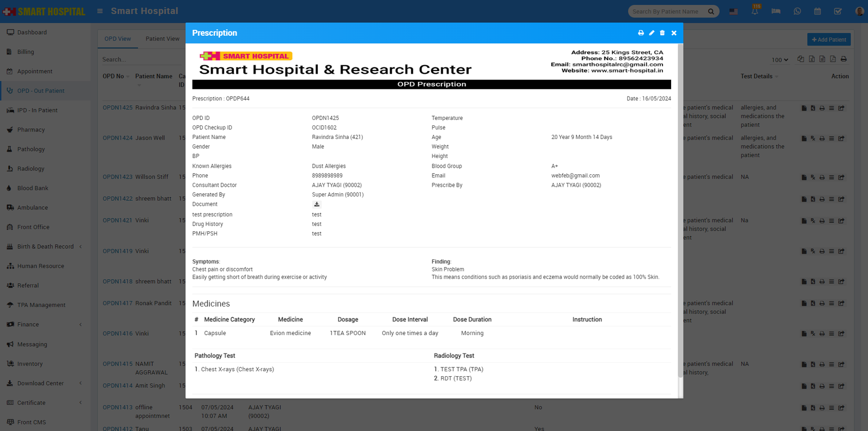Expand the Birth & Death Record menu
Image resolution: width=868 pixels, height=431 pixels.
[46, 246]
